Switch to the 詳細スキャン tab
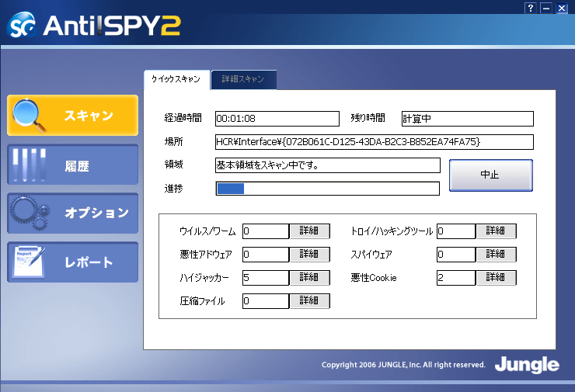This screenshot has height=392, width=575. pyautogui.click(x=243, y=79)
